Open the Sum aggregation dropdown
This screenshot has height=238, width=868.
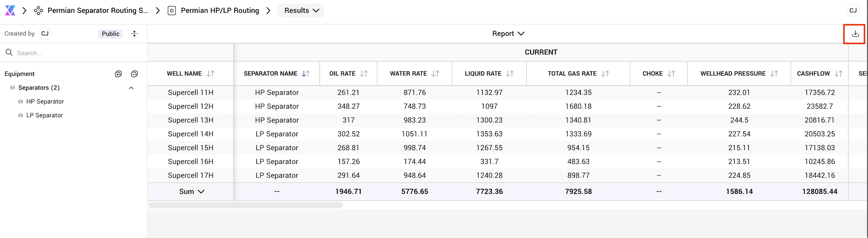[192, 192]
